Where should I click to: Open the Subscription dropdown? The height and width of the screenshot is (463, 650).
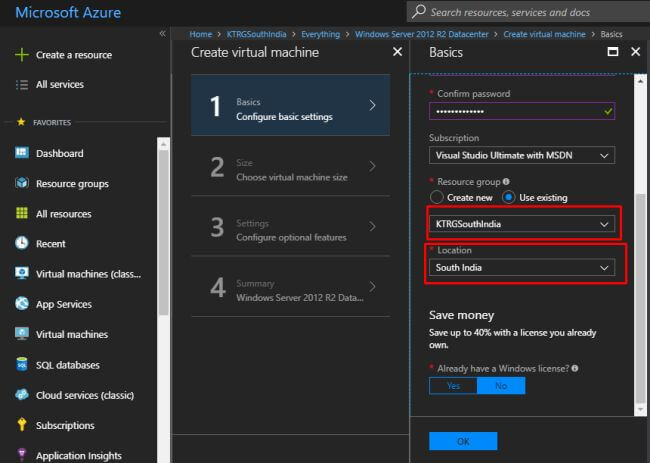click(x=521, y=156)
